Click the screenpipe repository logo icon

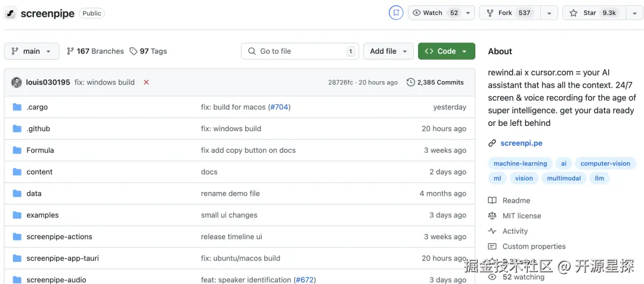coord(11,13)
